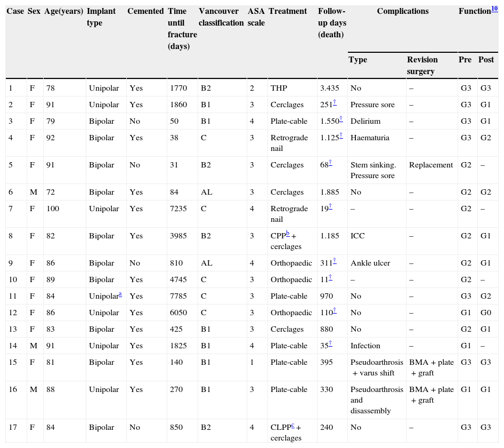This screenshot has height=448, width=504.
Task: Select the Vancouver classification column header
Action: [221, 17]
